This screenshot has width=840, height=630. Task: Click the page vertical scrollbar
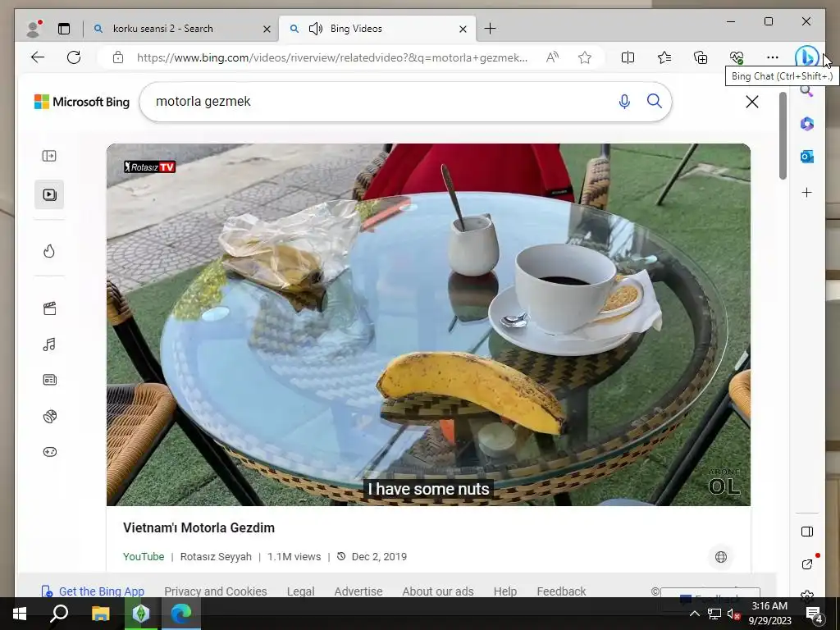783,135
